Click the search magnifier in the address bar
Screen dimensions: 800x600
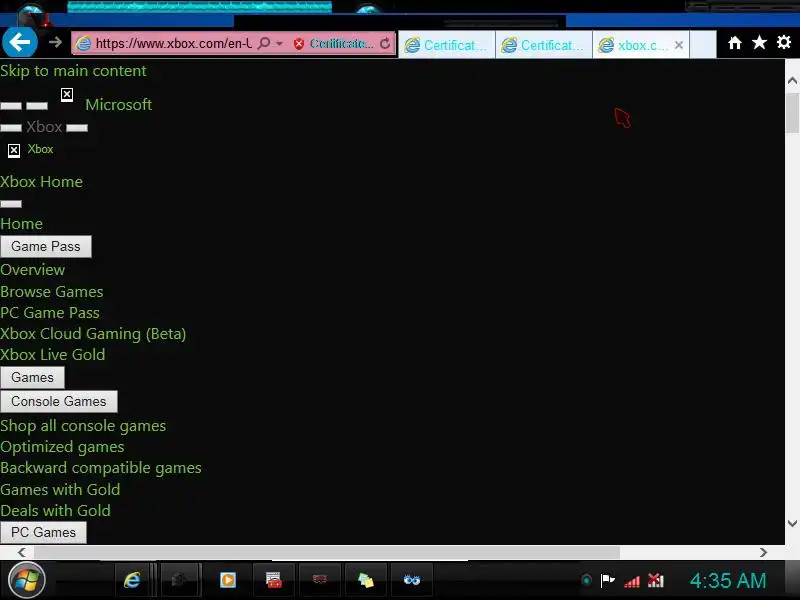click(x=264, y=43)
